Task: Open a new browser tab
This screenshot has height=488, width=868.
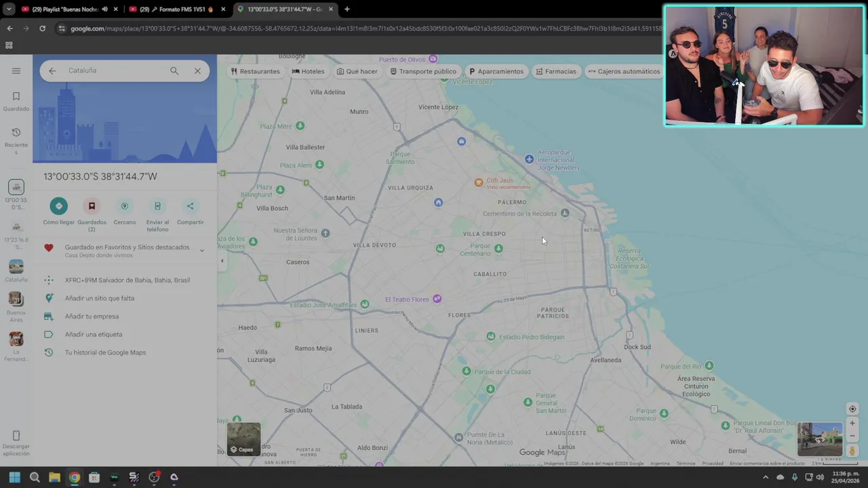Action: point(347,9)
